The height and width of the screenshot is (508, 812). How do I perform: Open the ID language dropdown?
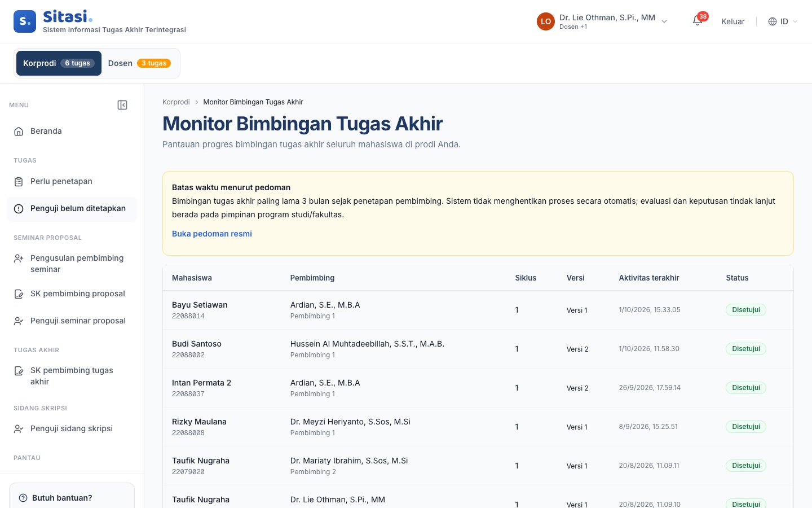[x=783, y=21]
